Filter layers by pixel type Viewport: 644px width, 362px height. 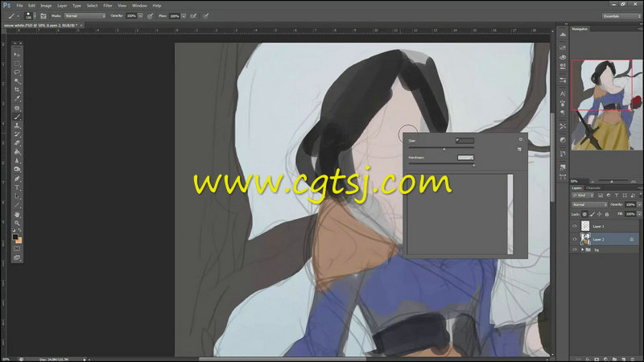pos(601,195)
